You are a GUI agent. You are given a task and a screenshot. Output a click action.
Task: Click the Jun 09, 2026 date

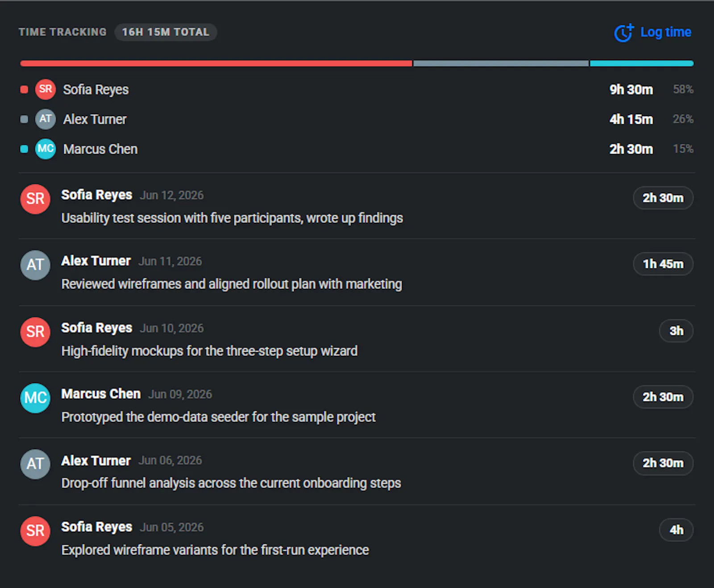click(x=180, y=395)
